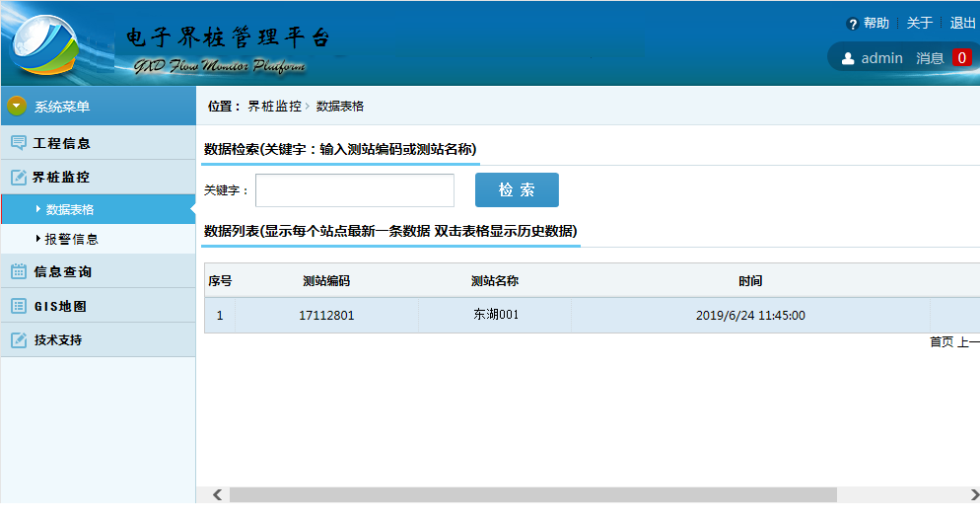
Task: Open the GIS地图 menu item
Action: point(60,306)
